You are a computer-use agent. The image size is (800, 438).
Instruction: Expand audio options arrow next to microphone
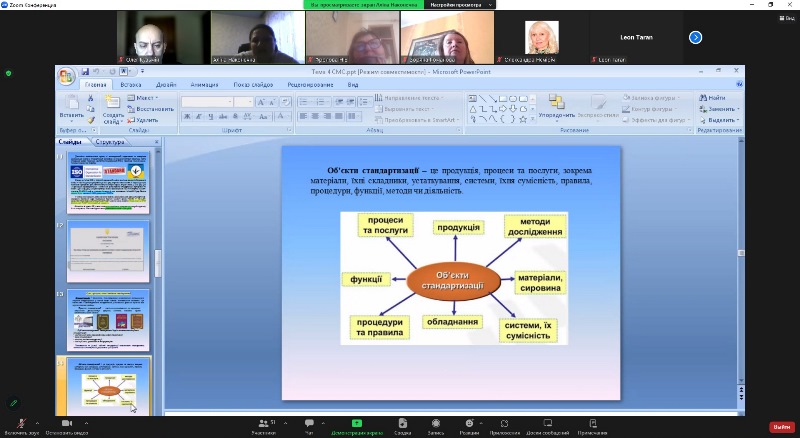click(37, 423)
